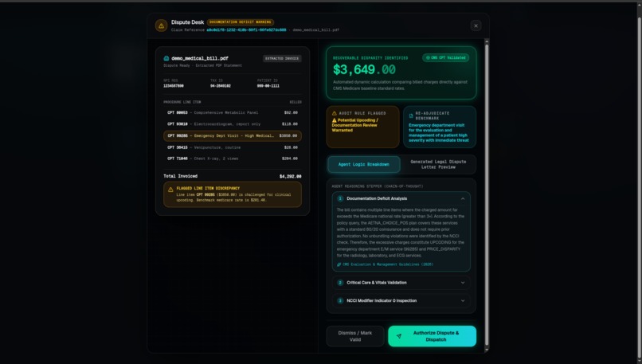
Task: Click the page scrollbar down arrow
Action: click(639, 360)
